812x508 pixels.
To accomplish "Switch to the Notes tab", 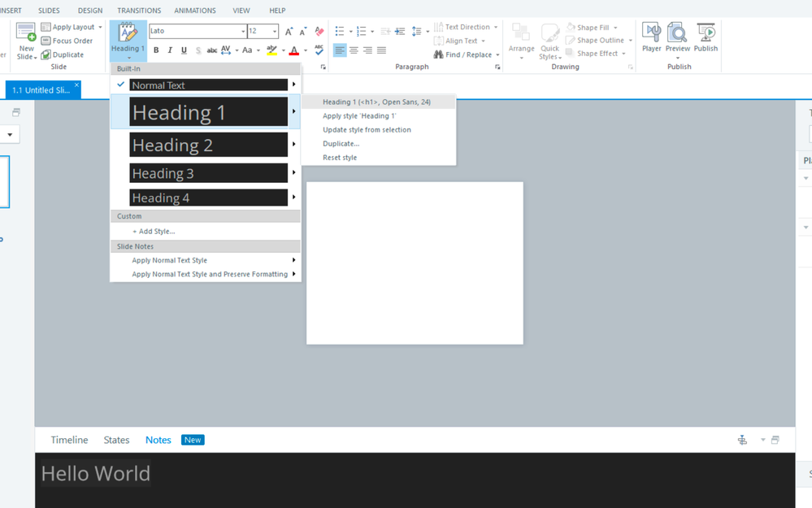I will click(158, 440).
